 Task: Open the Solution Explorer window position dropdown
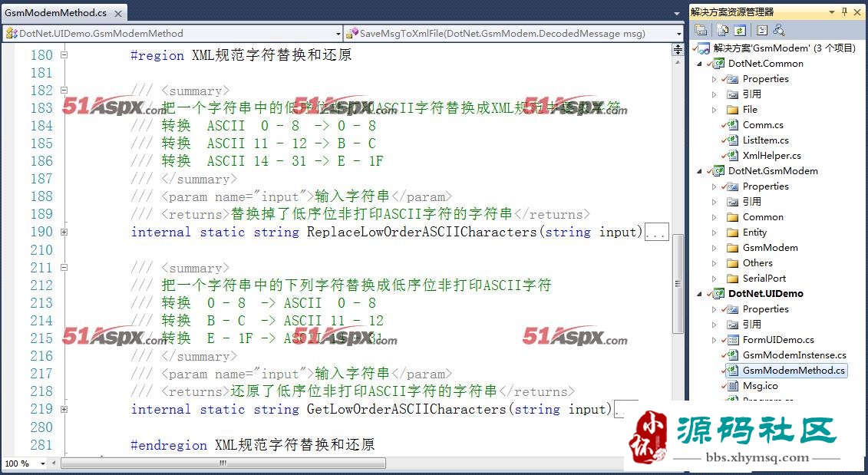pyautogui.click(x=831, y=12)
